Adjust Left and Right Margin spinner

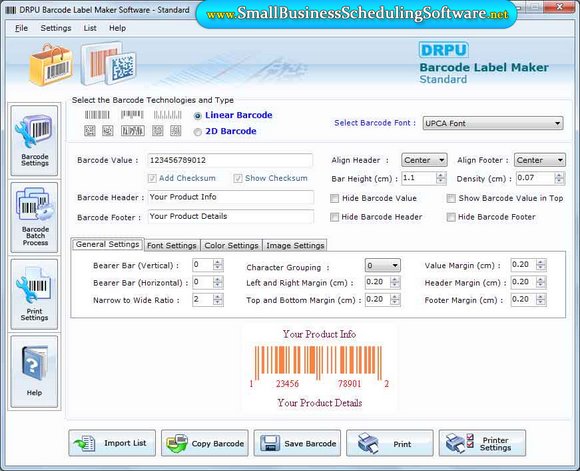click(395, 282)
